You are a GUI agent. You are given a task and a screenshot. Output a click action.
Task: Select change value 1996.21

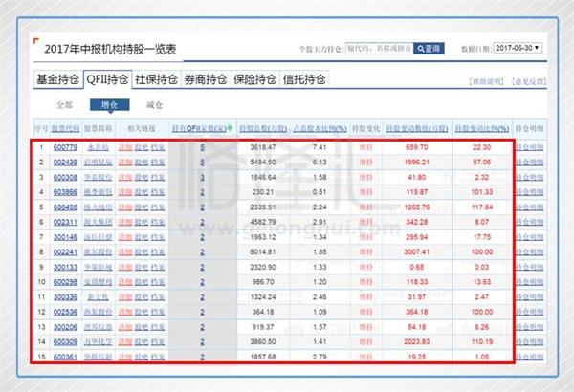[416, 163]
